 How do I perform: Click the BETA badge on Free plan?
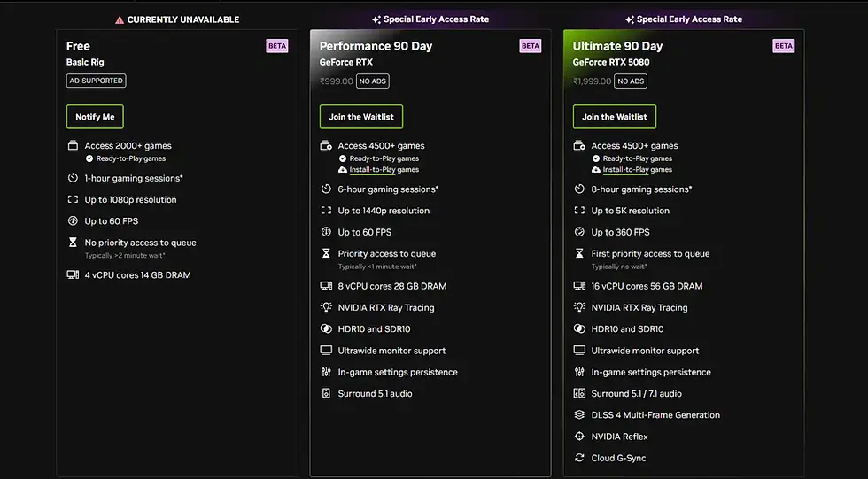[276, 46]
